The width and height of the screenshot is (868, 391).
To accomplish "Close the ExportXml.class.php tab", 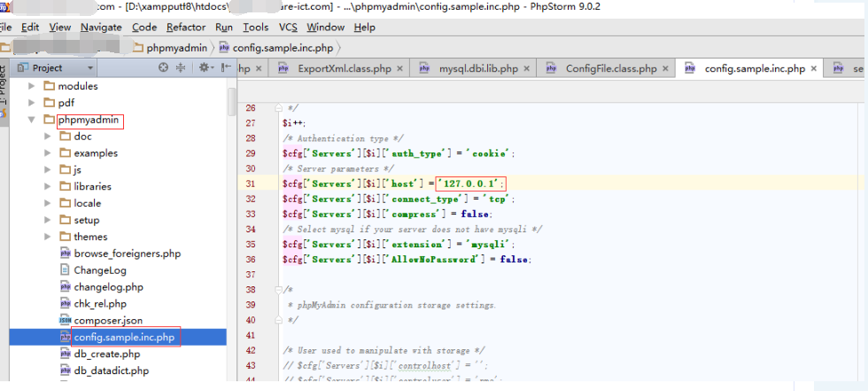I will click(x=399, y=68).
